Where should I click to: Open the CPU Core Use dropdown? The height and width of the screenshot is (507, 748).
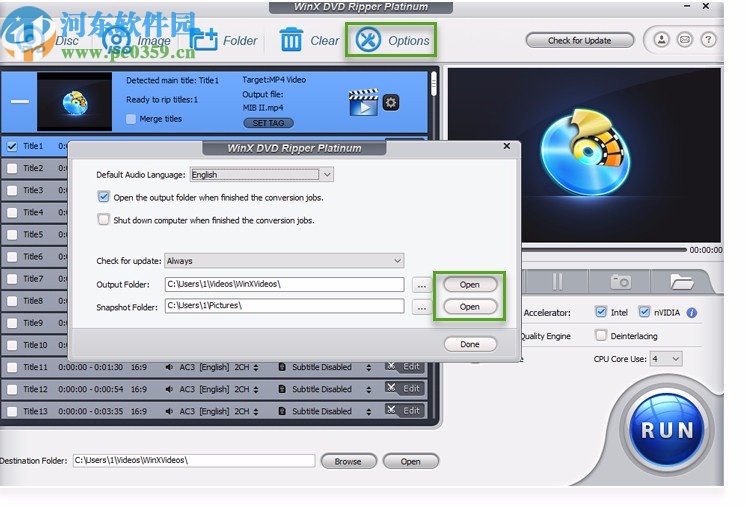[x=666, y=359]
